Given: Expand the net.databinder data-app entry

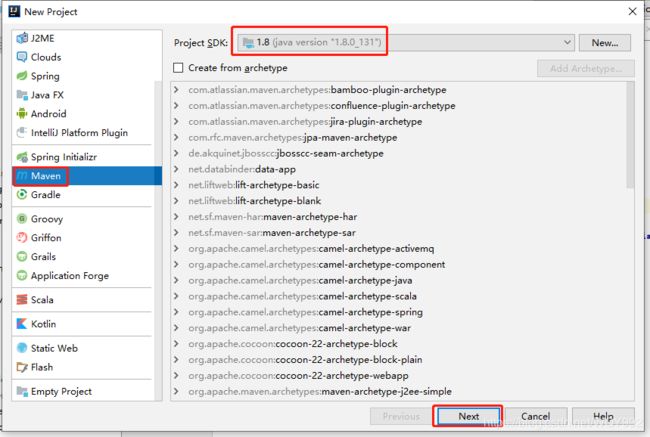Looking at the screenshot, I should click(176, 169).
